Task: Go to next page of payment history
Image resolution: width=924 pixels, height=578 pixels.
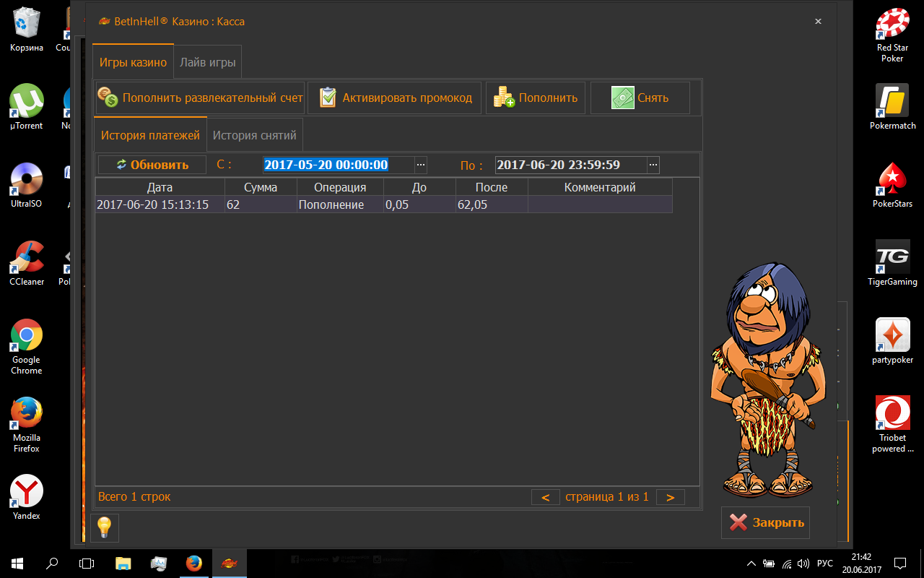Action: coord(670,497)
